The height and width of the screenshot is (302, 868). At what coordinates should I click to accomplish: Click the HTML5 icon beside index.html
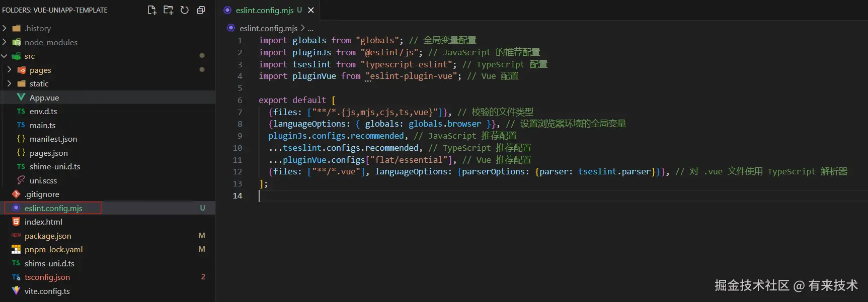point(16,222)
